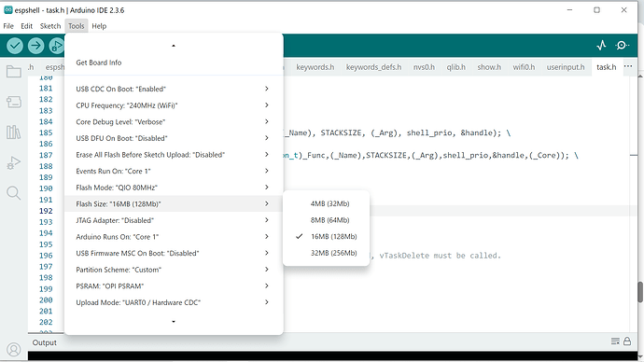The width and height of the screenshot is (644, 362).
Task: Click the Verify checkmark button
Action: [x=15, y=46]
